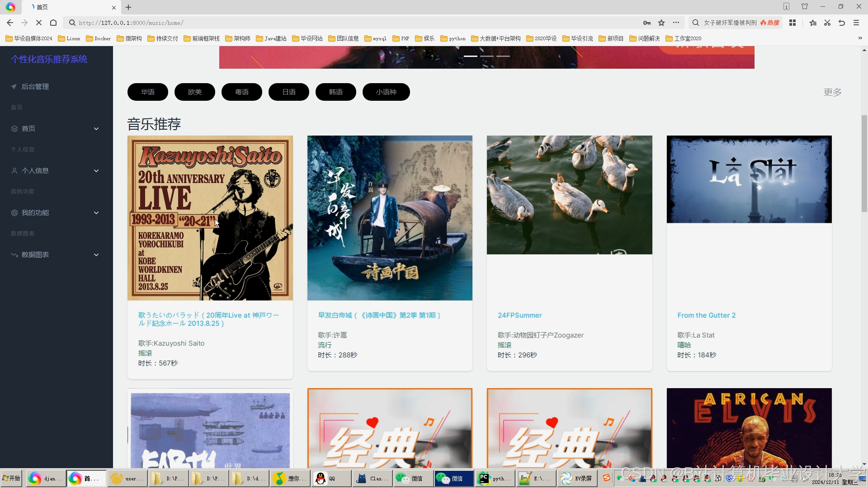Select the third carousel indicator dash
868x488 pixels.
click(x=503, y=56)
